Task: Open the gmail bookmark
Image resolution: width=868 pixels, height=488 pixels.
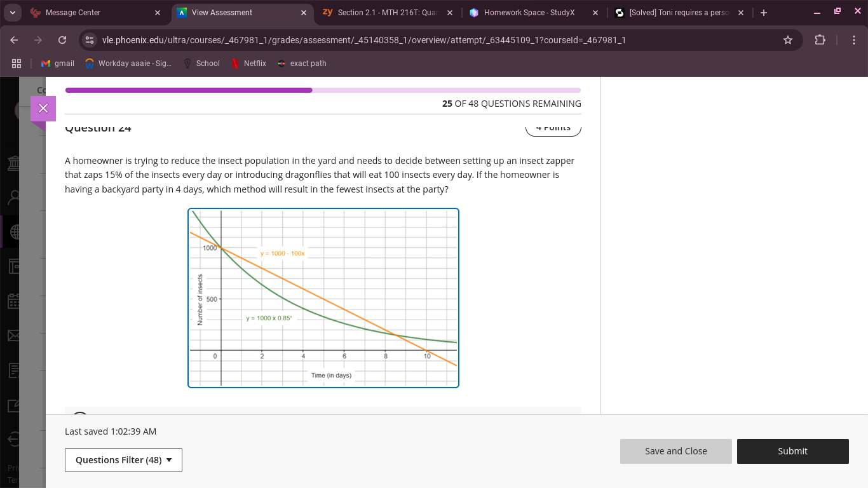Action: point(58,64)
